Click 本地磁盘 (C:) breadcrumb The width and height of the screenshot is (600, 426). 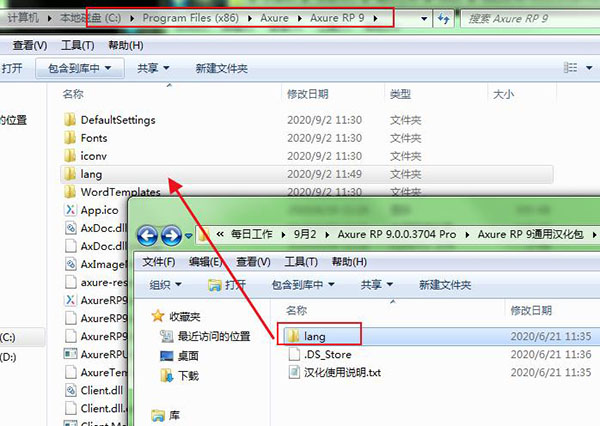point(90,18)
